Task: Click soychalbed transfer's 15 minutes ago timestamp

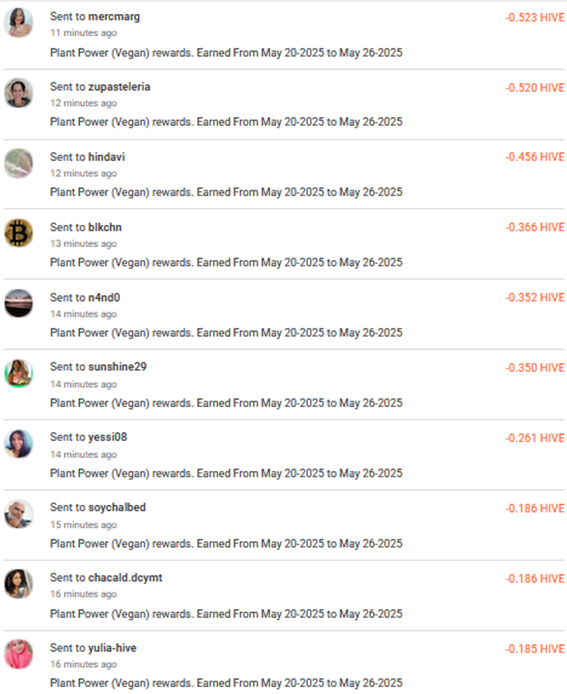Action: point(83,525)
